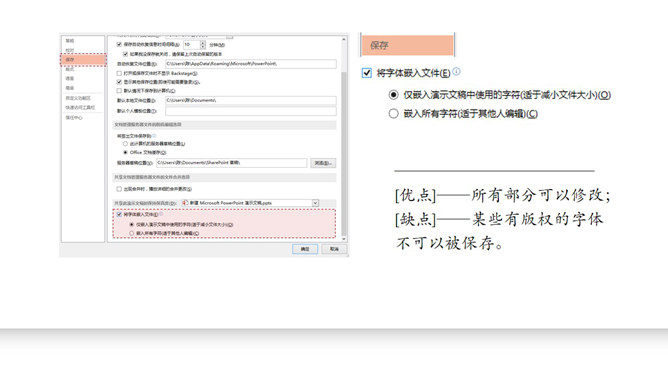
Task: Click default local file location field
Action: (250, 100)
